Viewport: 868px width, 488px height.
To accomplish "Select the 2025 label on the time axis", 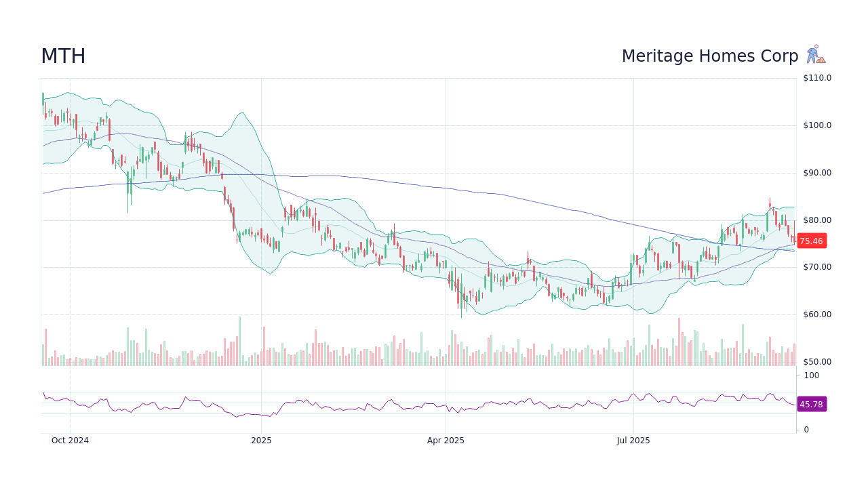I will [x=262, y=440].
